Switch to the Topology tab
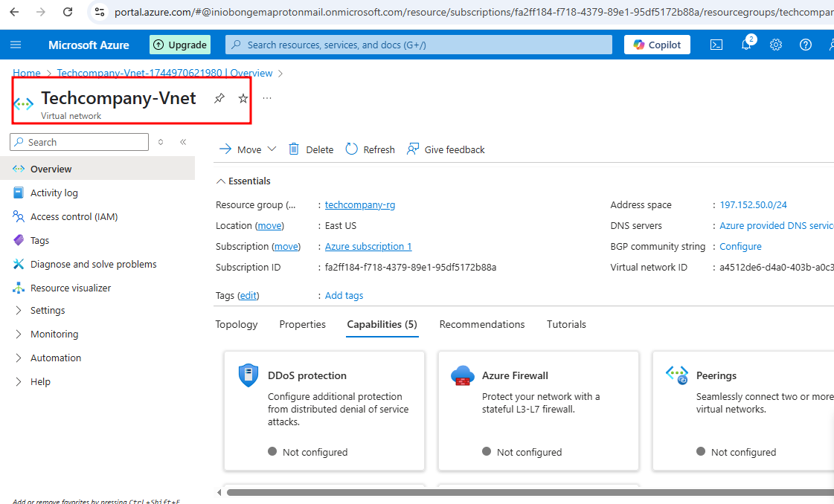 click(236, 324)
